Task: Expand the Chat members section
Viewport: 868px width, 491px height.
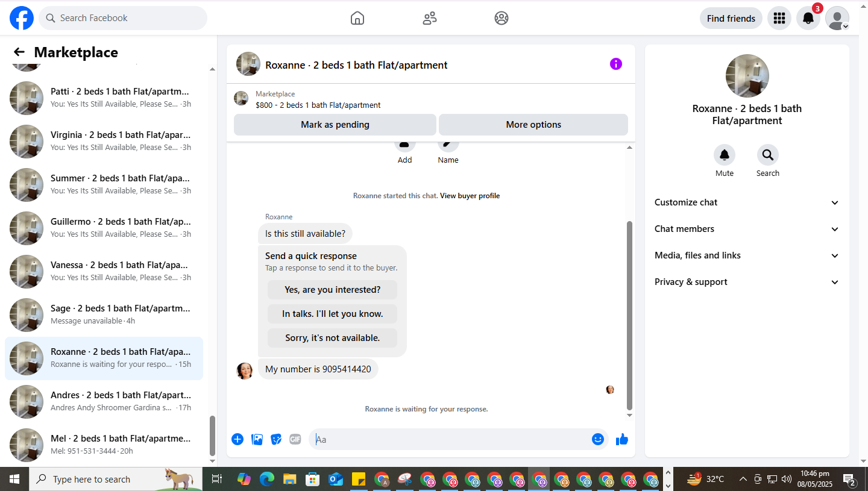Action: tap(747, 229)
